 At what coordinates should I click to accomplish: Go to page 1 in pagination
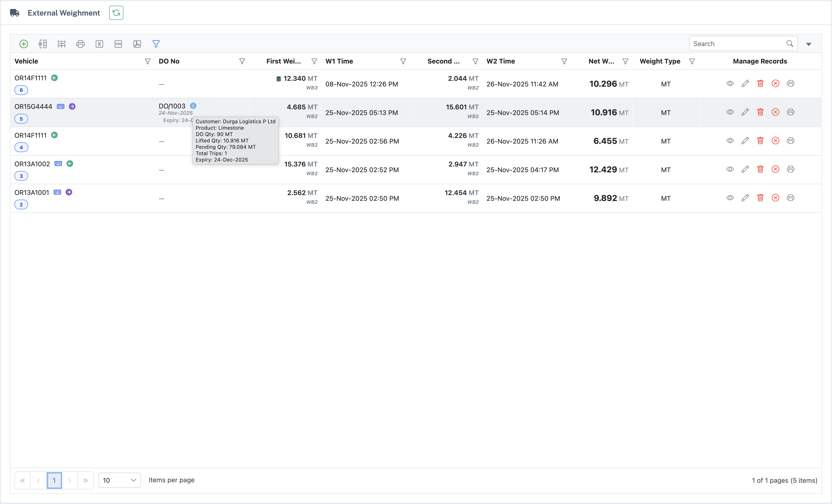click(54, 480)
